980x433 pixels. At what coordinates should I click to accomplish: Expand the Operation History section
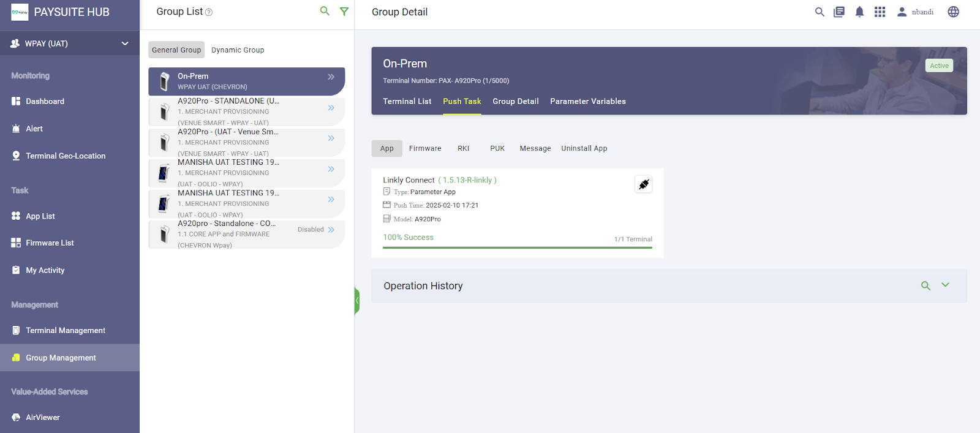946,285
